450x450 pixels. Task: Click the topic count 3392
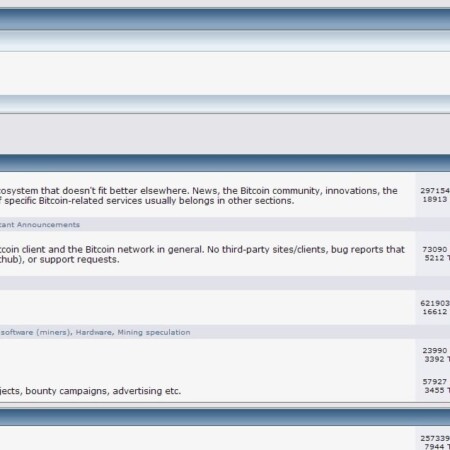434,359
